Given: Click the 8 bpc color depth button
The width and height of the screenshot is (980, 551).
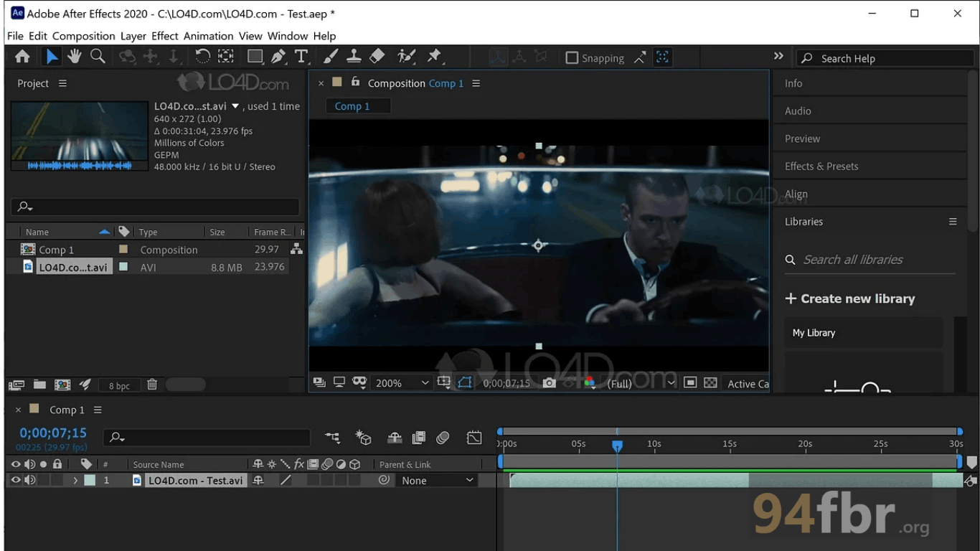Looking at the screenshot, I should 120,385.
